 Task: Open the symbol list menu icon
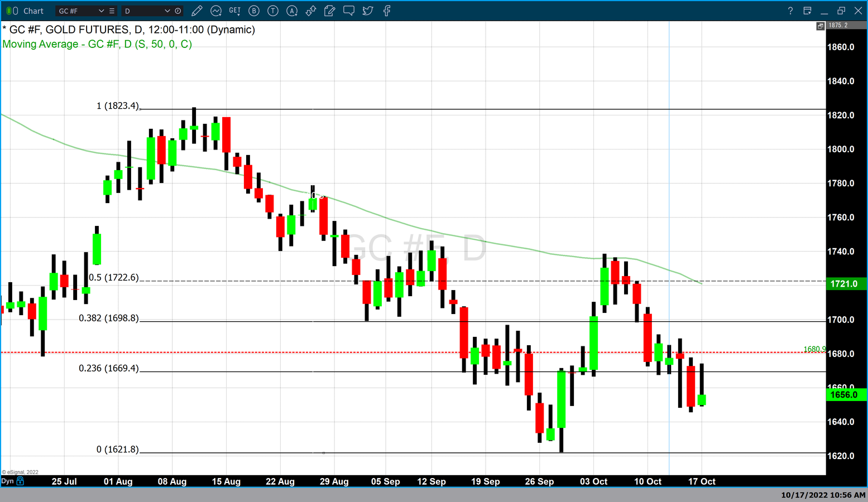click(x=112, y=11)
